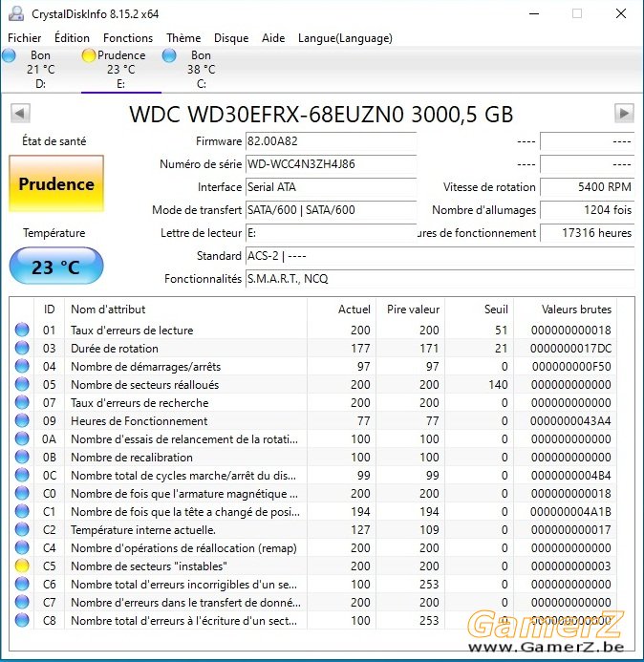Click the Valeurs brutes column header
Screen dimensions: 644x662
coord(565,310)
